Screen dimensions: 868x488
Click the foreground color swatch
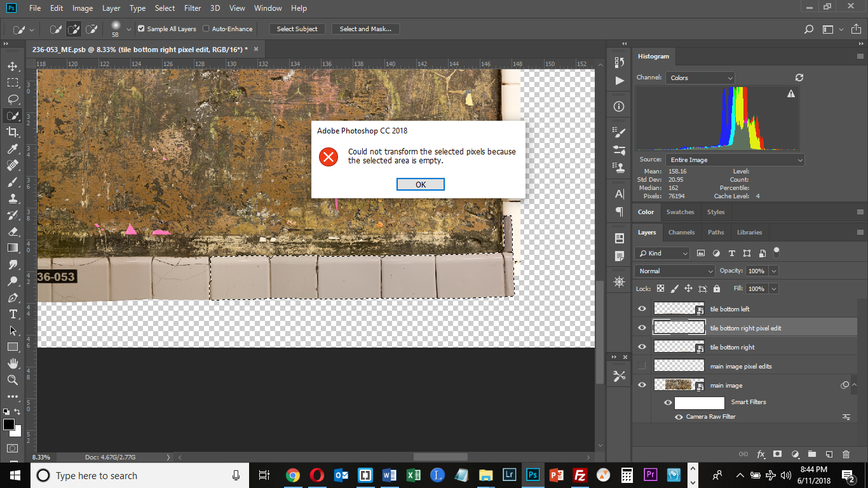pyautogui.click(x=9, y=424)
